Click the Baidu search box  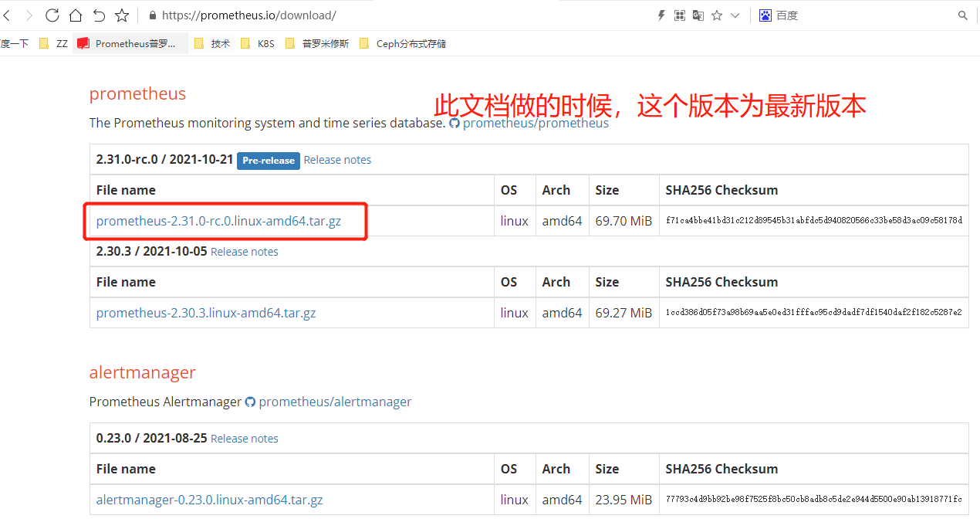pyautogui.click(x=864, y=15)
